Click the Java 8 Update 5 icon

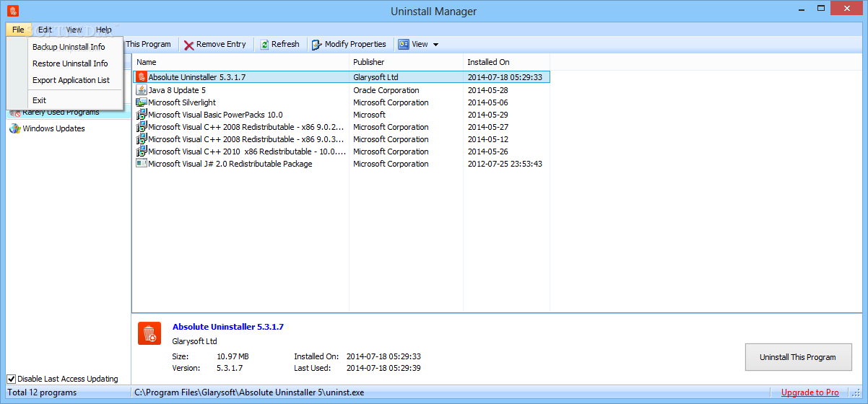[142, 90]
